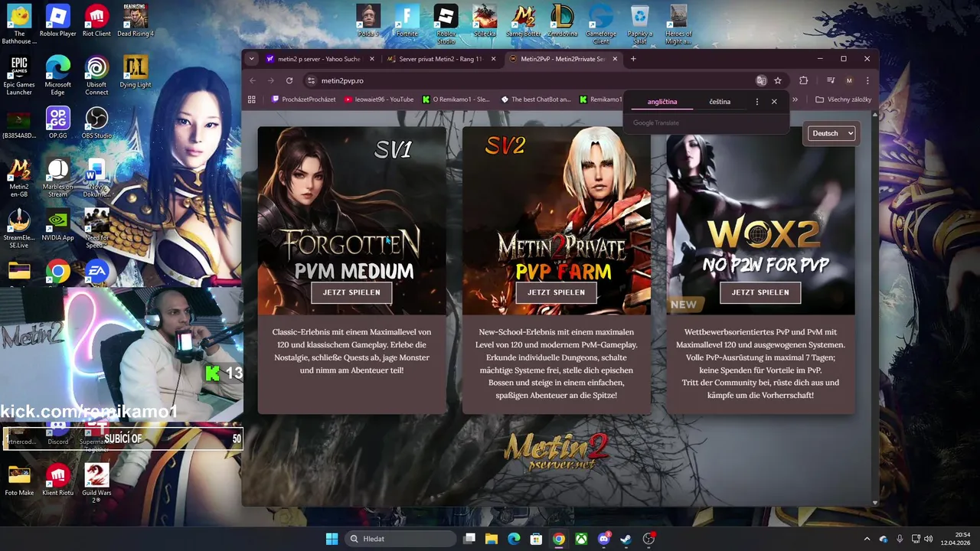Viewport: 980px width, 551px height.
Task: Go back using the browser back arrow
Action: pos(253,80)
